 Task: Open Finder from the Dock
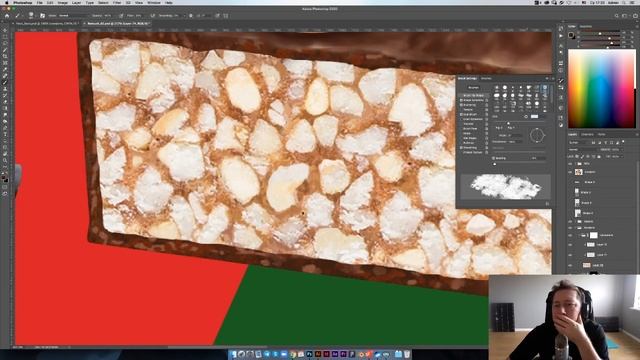(233, 354)
